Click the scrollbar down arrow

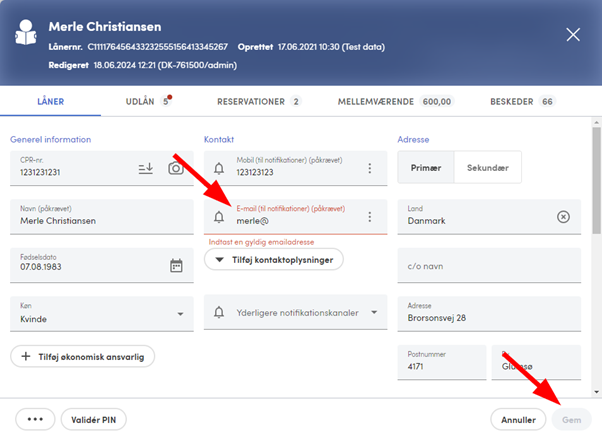[x=596, y=392]
